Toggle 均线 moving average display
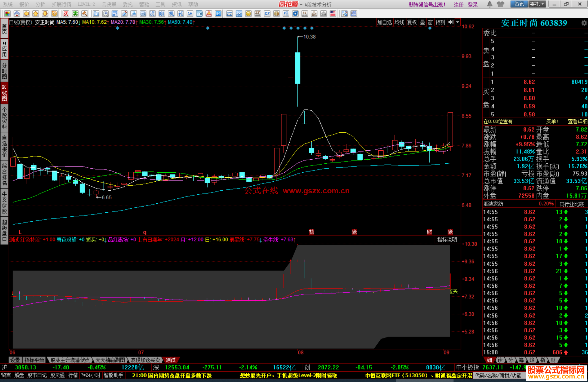 pos(399,22)
